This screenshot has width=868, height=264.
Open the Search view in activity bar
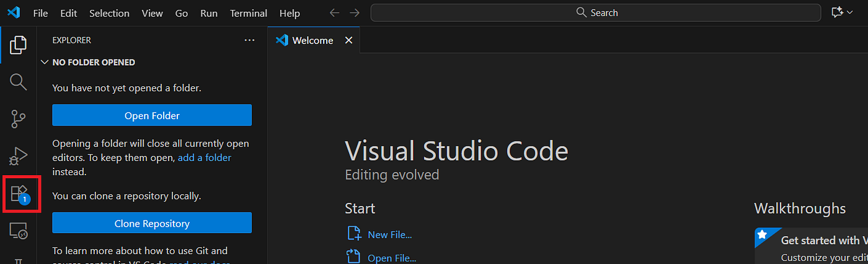[19, 81]
